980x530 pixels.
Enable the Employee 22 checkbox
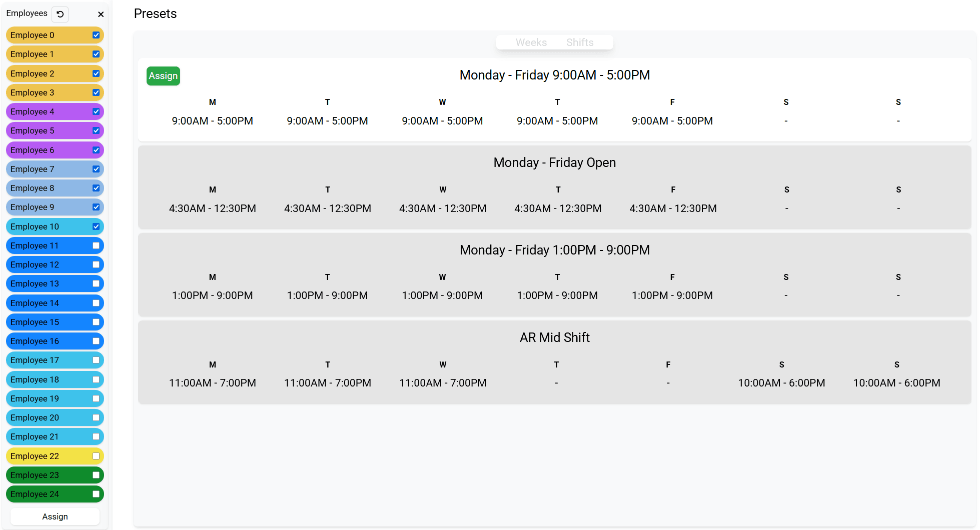pos(96,456)
